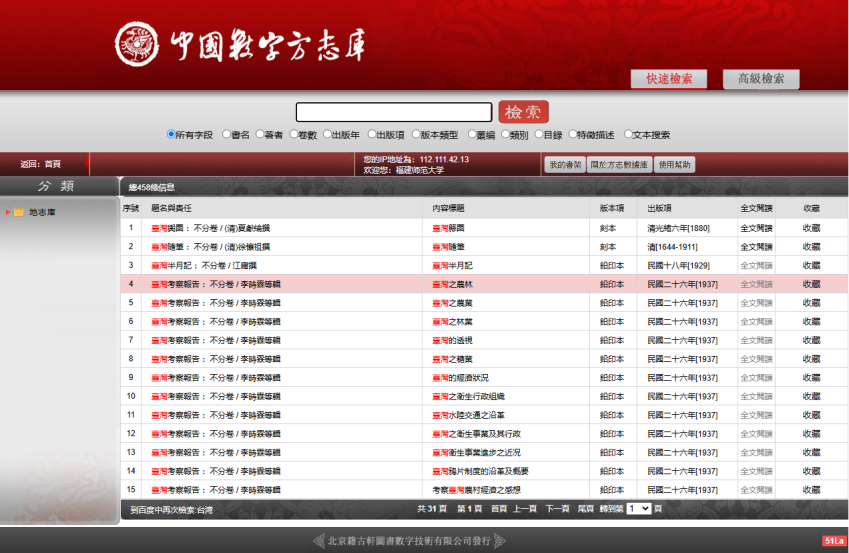Switch to the 高級檢索 tab
The width and height of the screenshot is (849, 553).
click(x=760, y=79)
